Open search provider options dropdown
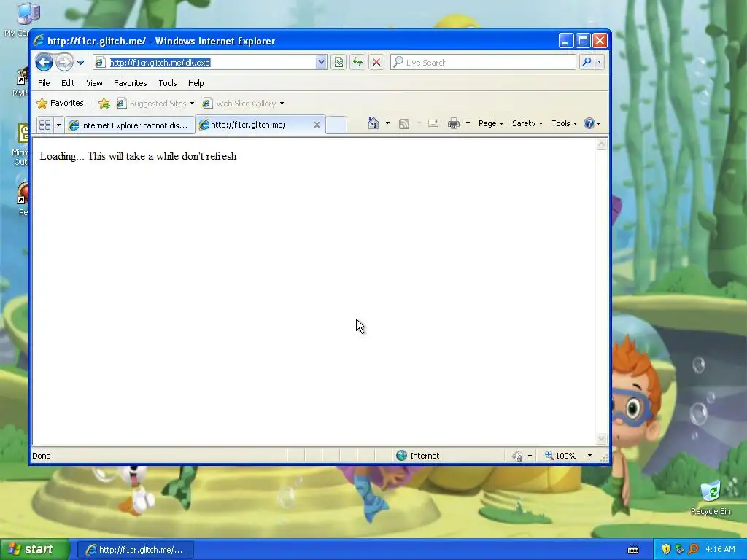 [600, 63]
